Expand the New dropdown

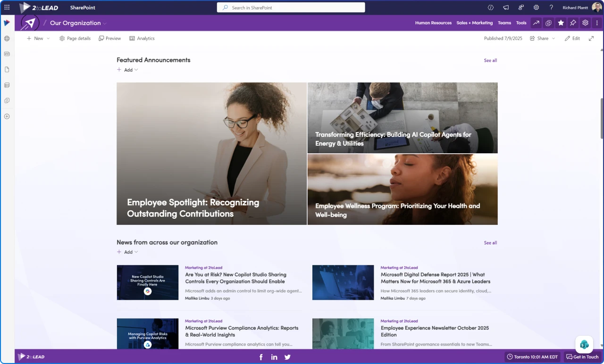pyautogui.click(x=48, y=38)
